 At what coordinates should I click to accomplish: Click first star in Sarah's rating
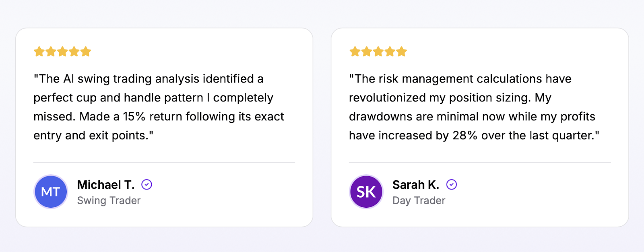[x=355, y=52]
